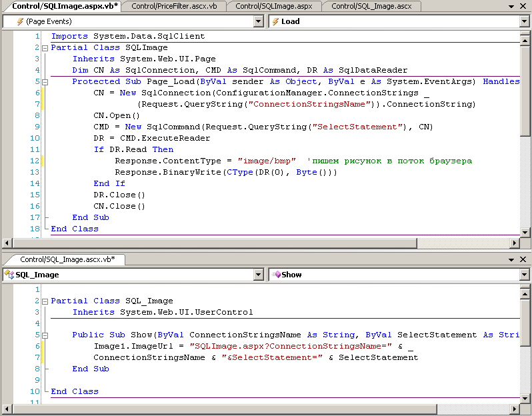Image resolution: width=532 pixels, height=416 pixels.
Task: Click the lightning icon beside Load
Action: [275, 22]
